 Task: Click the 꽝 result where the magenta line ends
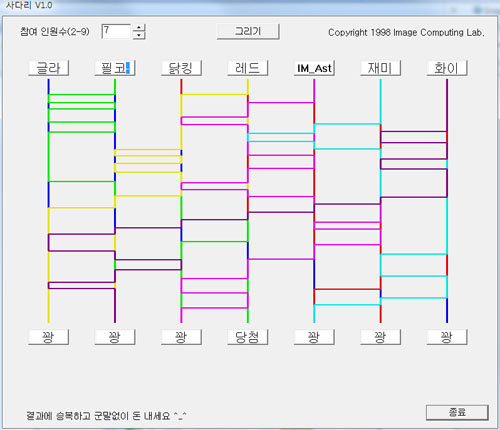coord(181,337)
